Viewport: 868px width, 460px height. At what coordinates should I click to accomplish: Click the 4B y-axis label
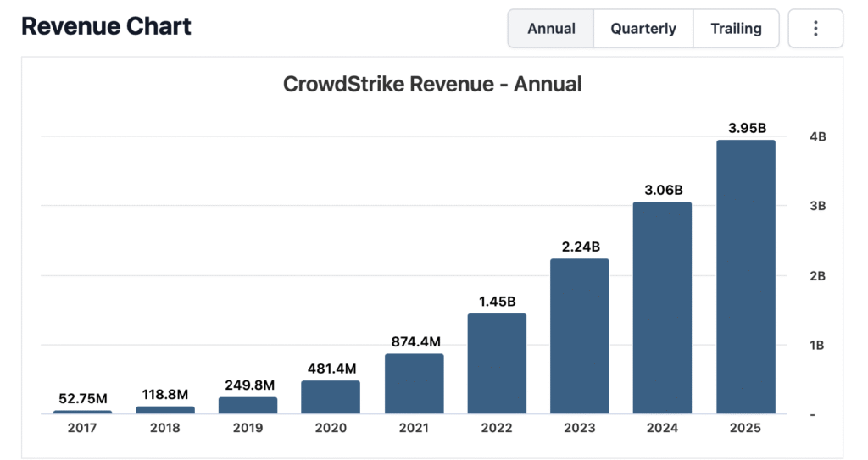coord(818,136)
